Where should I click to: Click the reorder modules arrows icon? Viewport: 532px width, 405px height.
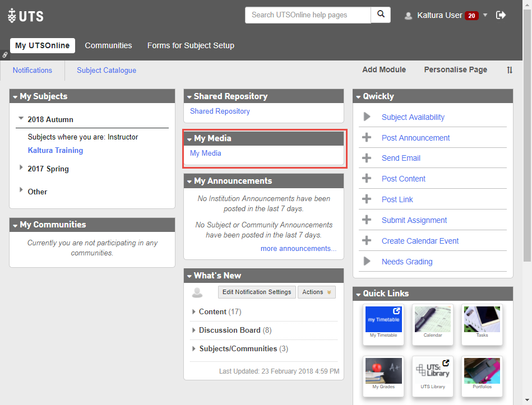pyautogui.click(x=510, y=70)
